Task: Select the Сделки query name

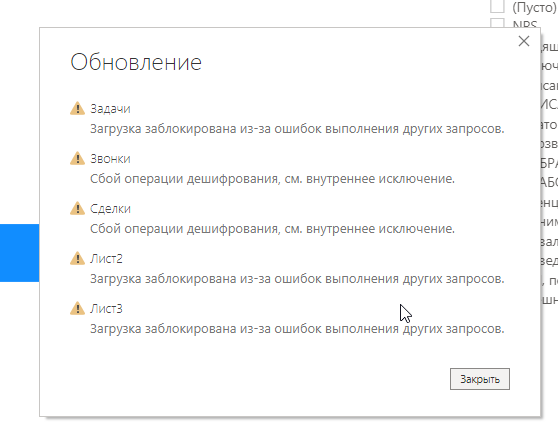Action: coord(110,209)
